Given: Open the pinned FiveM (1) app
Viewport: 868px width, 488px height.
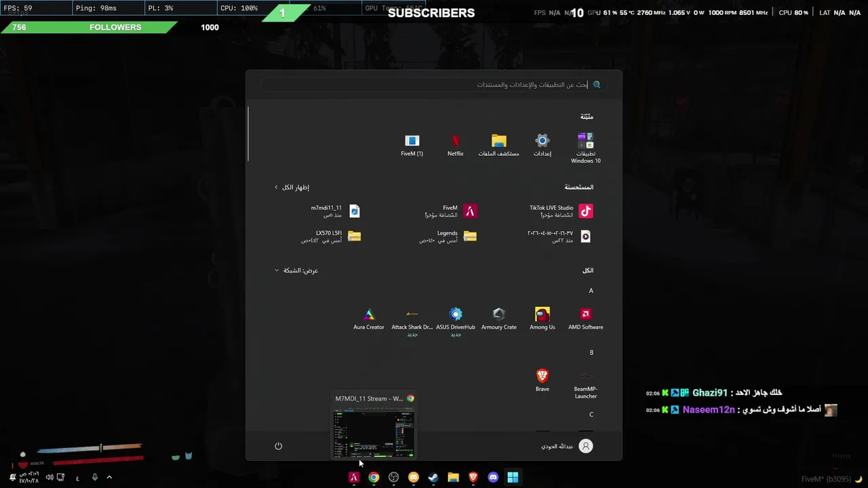Looking at the screenshot, I should [412, 145].
